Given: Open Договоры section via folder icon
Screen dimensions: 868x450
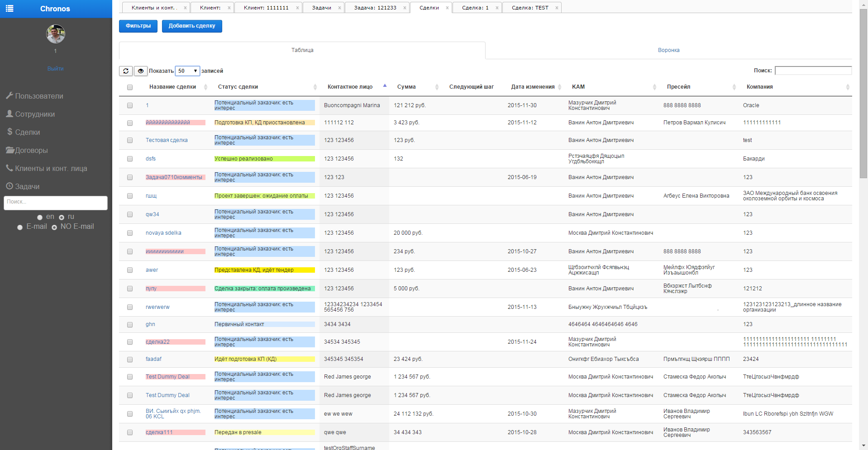Looking at the screenshot, I should pos(10,150).
